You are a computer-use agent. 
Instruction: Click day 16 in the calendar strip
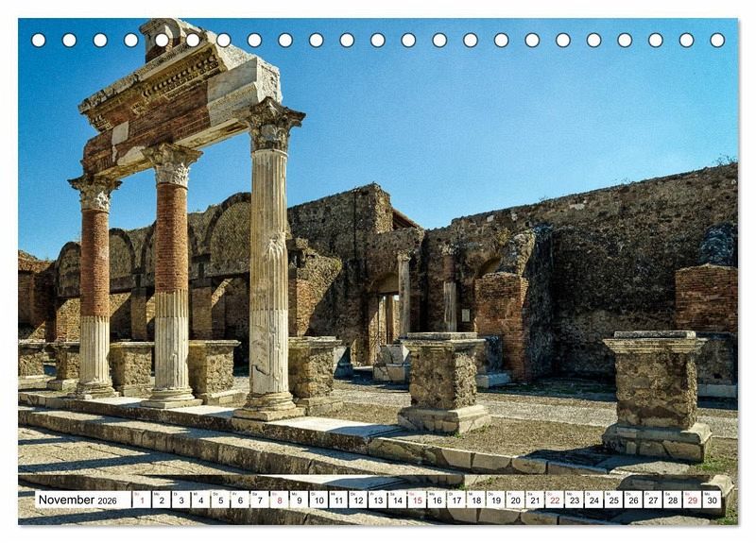coord(437,500)
